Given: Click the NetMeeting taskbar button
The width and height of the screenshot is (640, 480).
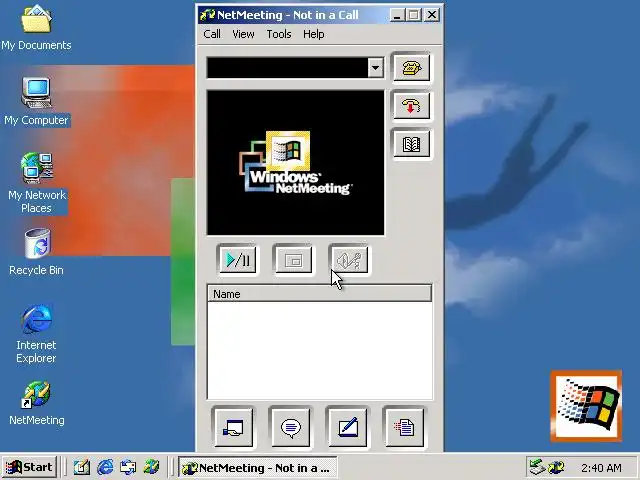Looking at the screenshot, I should pos(258,468).
